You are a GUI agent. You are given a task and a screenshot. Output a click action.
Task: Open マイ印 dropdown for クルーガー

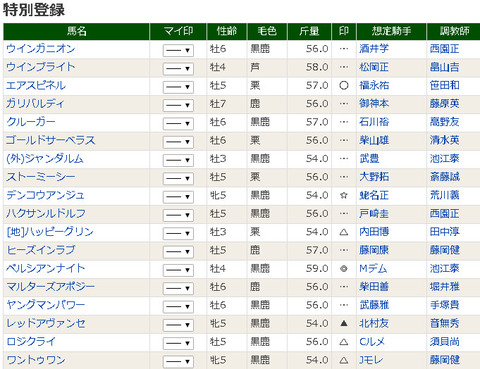coord(178,124)
